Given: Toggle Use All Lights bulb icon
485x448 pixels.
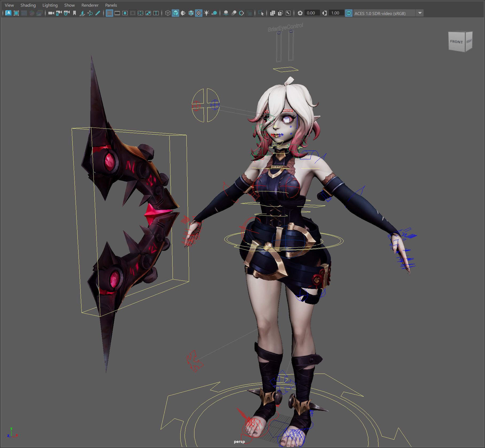Looking at the screenshot, I should (206, 13).
